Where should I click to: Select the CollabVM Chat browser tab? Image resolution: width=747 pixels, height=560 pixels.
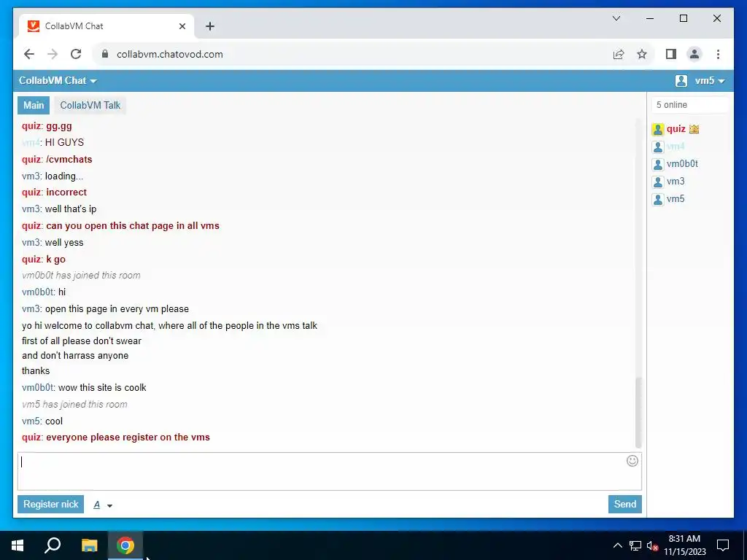[x=107, y=26]
